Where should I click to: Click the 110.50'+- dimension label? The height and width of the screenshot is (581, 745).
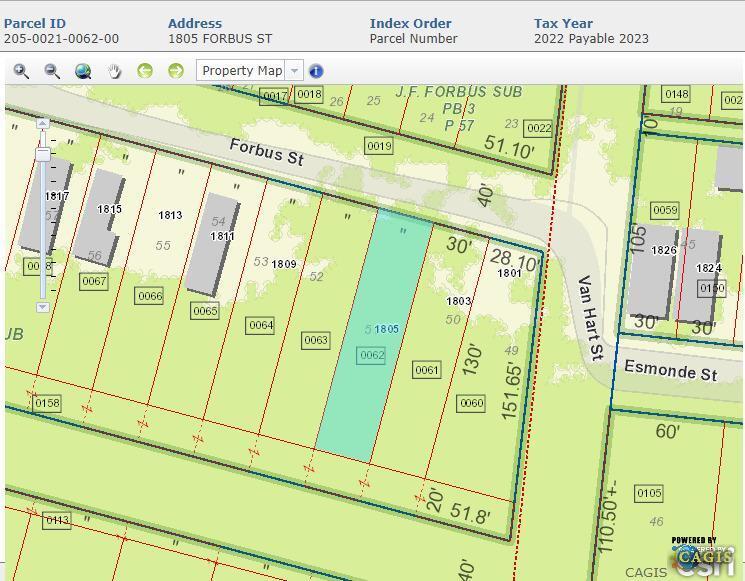[x=608, y=518]
